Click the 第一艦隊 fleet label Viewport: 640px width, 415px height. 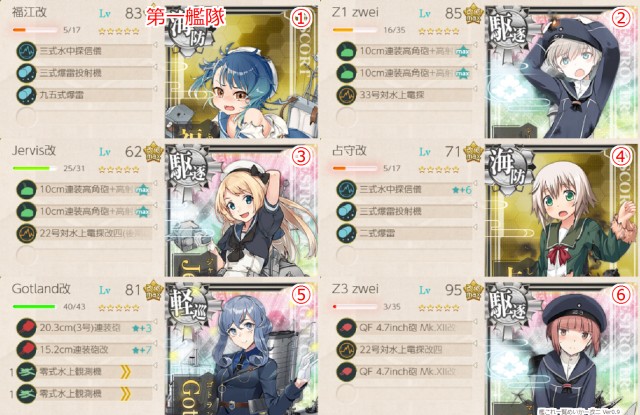[186, 18]
